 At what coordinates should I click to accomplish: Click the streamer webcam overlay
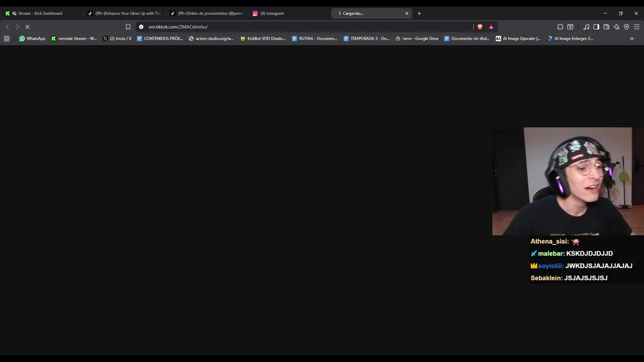point(568,181)
